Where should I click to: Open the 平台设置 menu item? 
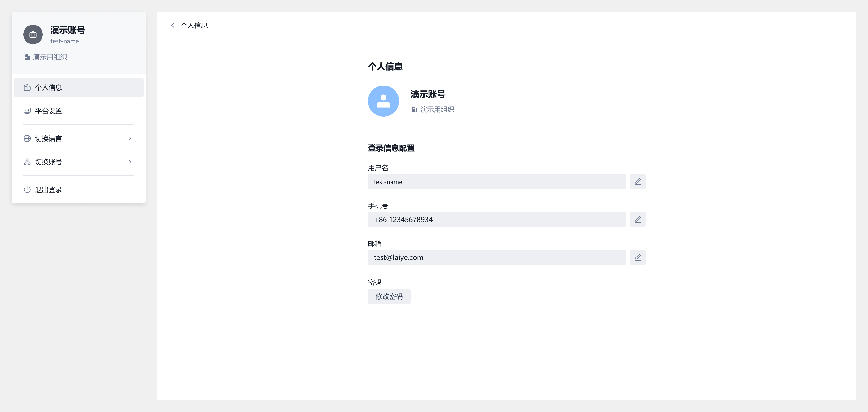pyautogui.click(x=78, y=111)
